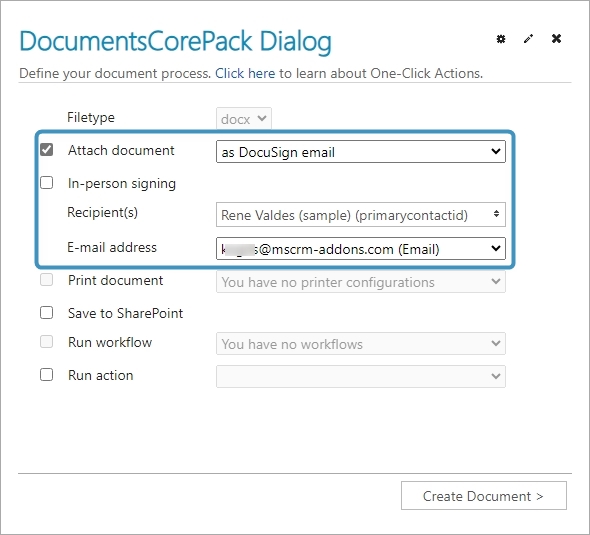
Task: Open the Recipient(s) selector
Action: (x=360, y=214)
